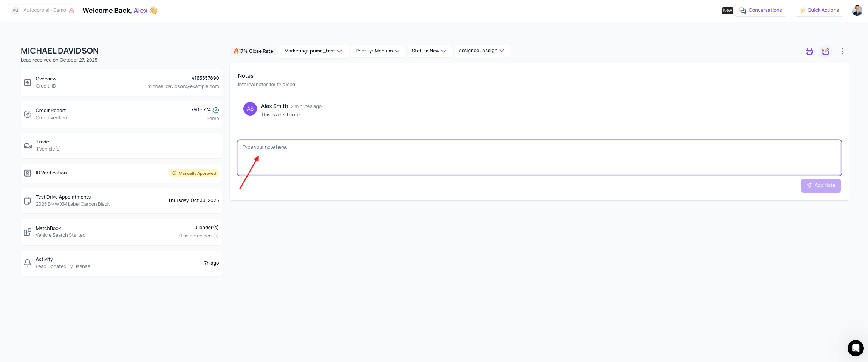Open the Priority Medium dropdown
Screen dimensions: 868x362
click(378, 51)
